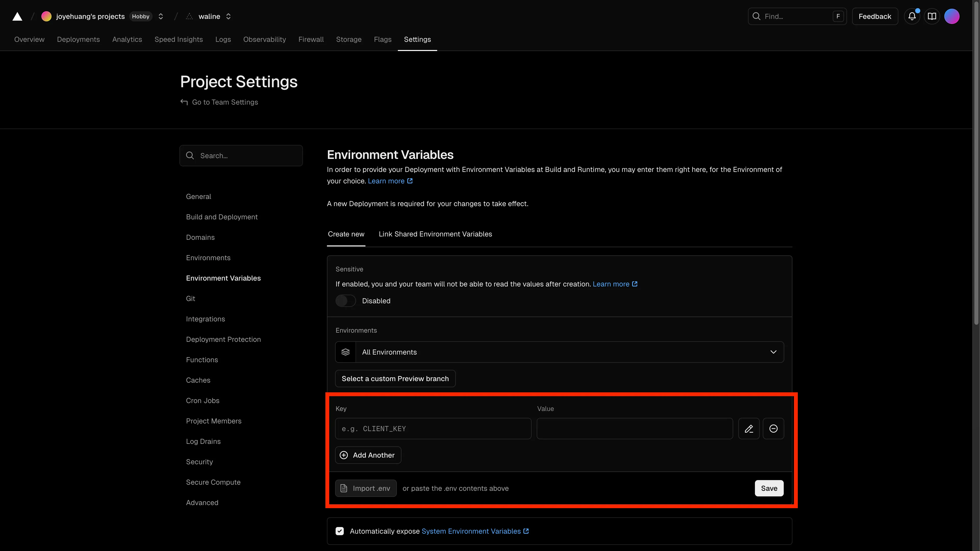
Task: Open Deployment Protection in the sidebar
Action: 223,339
